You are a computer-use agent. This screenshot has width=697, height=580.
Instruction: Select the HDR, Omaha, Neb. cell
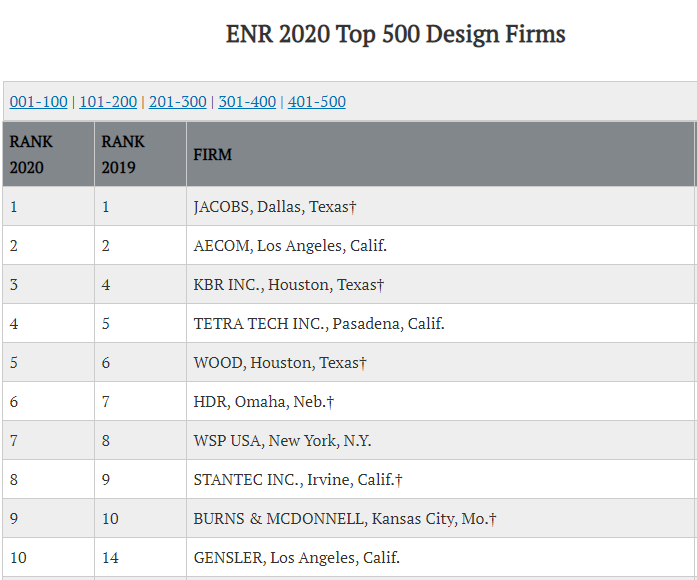(440, 401)
